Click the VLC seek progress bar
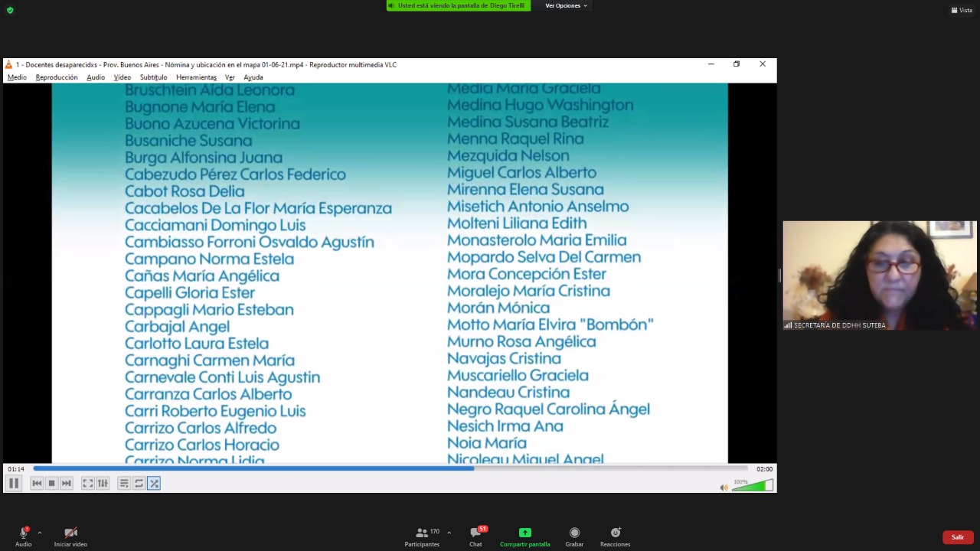This screenshot has width=980, height=551. pos(390,468)
